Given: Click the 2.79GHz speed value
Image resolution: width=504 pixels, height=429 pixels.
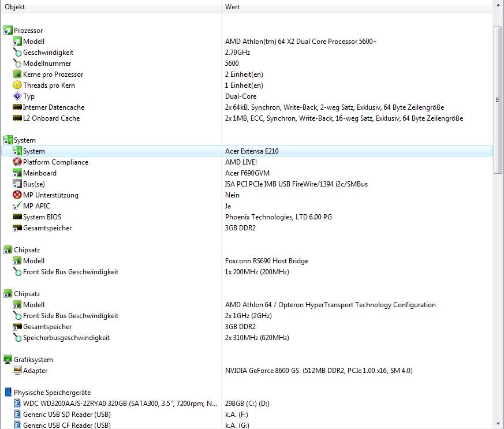Looking at the screenshot, I should point(237,53).
